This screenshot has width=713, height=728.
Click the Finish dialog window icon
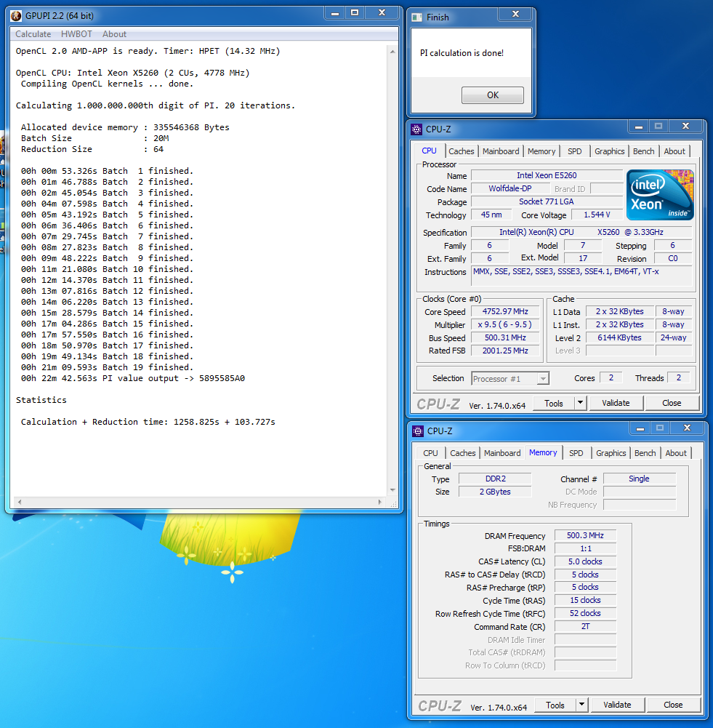tap(417, 17)
